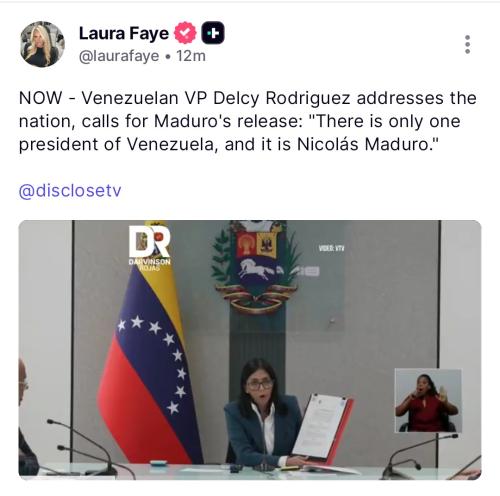Open Laura Faye's profile avatar
Image resolution: width=500 pixels, height=496 pixels.
42,44
